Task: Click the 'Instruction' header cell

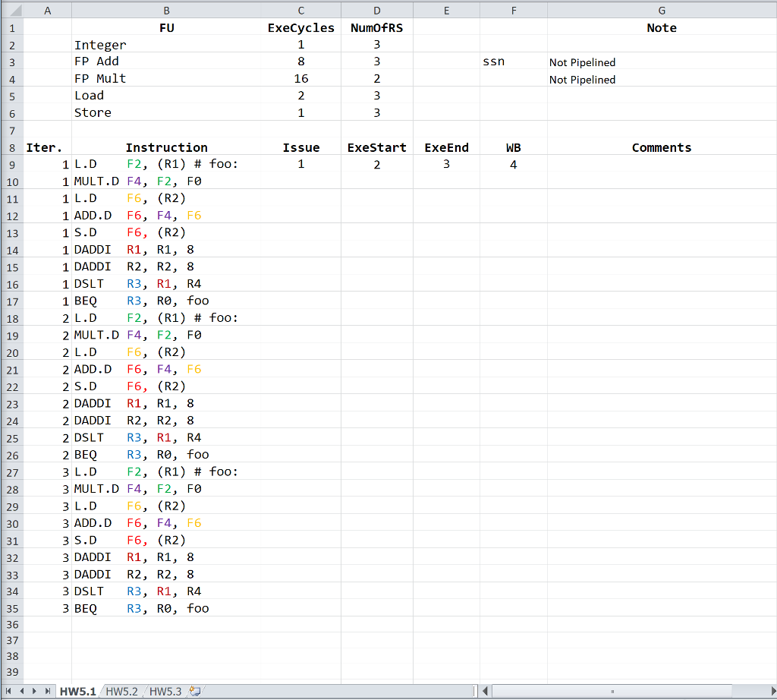Action: (166, 148)
